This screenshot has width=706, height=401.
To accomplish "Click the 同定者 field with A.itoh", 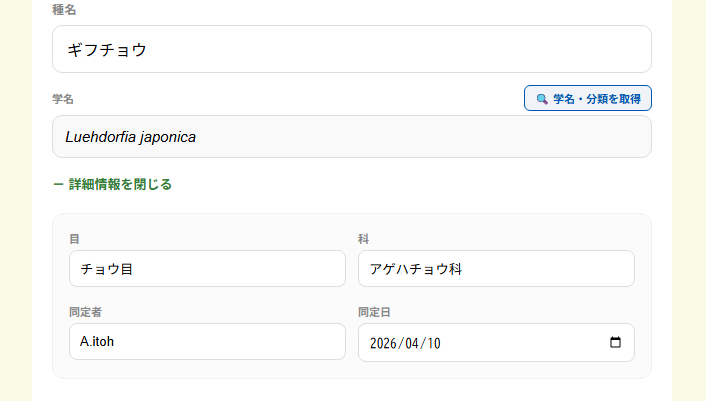I will pos(207,341).
